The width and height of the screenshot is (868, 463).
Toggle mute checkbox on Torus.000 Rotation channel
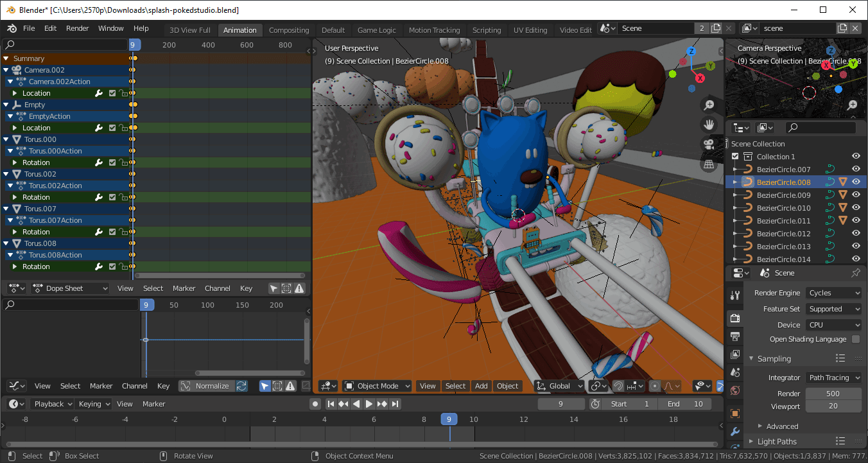[x=112, y=162]
